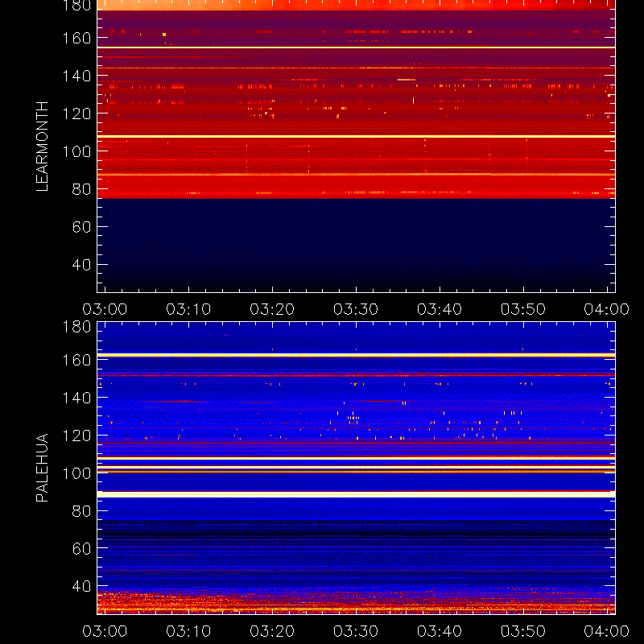Click the 04:00 time label under Learmonth plot
This screenshot has height=644, width=644.
point(607,309)
